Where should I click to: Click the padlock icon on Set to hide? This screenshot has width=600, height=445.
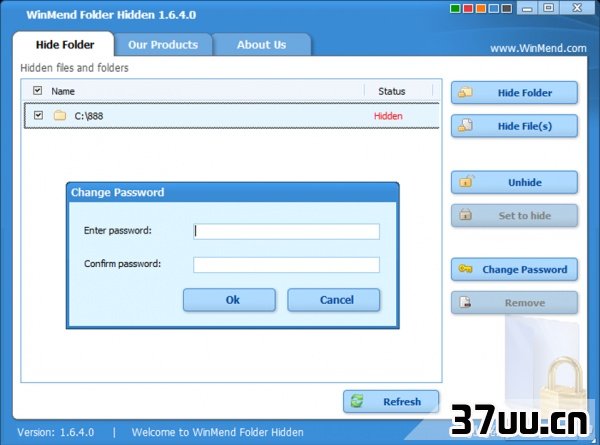[x=465, y=215]
